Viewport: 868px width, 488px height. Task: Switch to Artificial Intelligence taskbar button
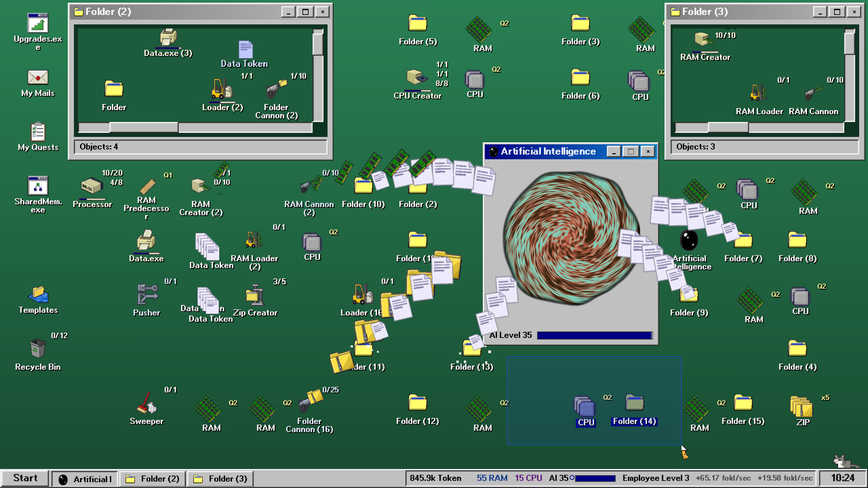85,479
